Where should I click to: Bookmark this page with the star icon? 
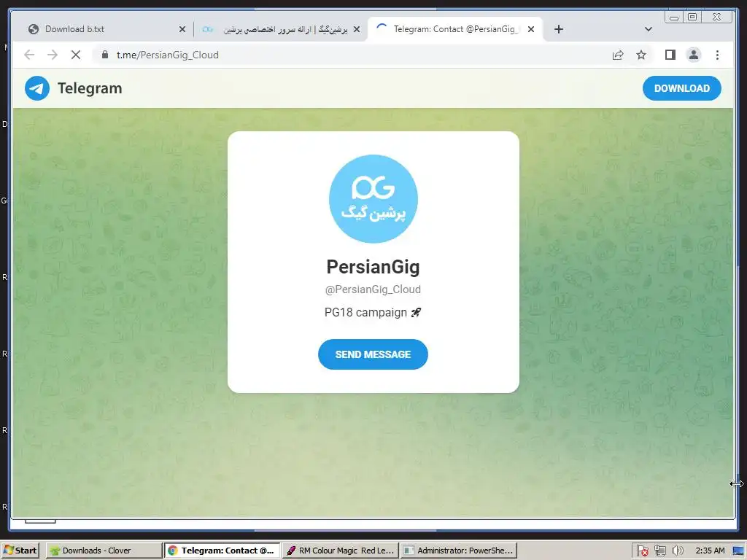click(640, 55)
